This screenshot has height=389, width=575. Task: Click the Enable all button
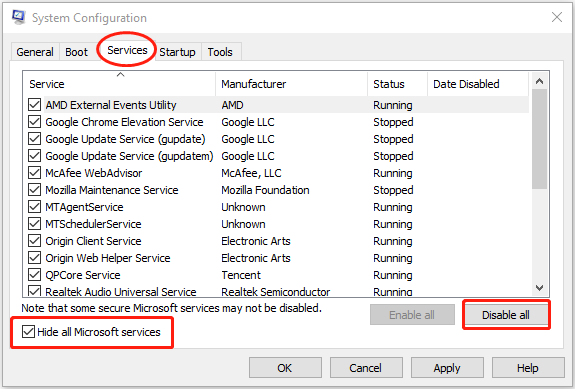click(x=412, y=315)
